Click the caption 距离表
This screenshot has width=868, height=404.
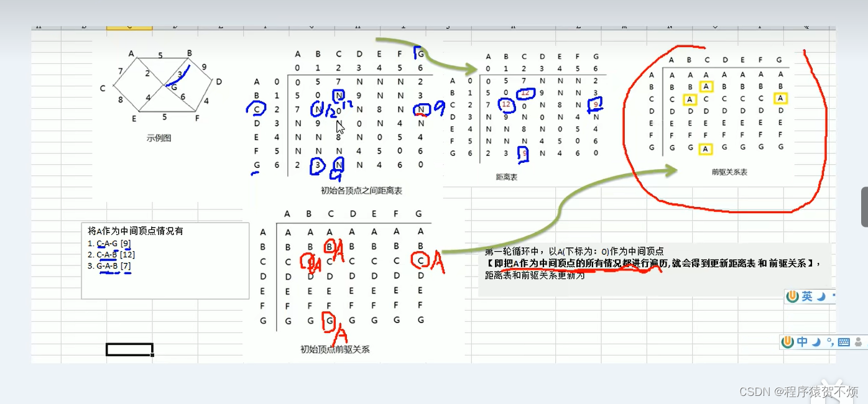pyautogui.click(x=507, y=177)
